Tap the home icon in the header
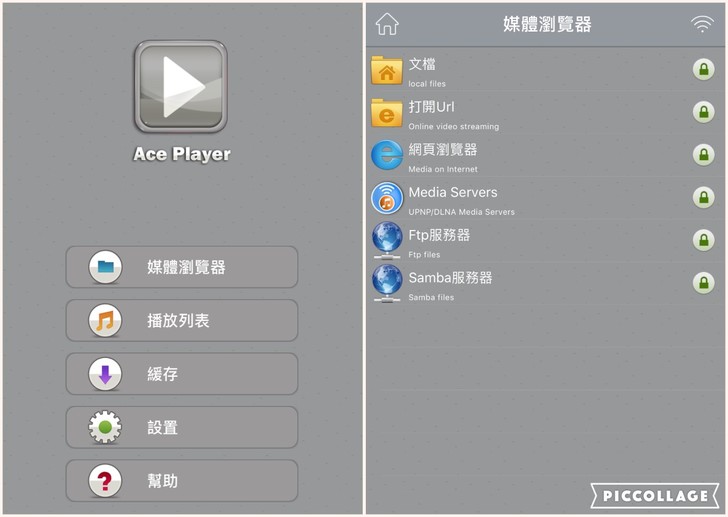The width and height of the screenshot is (728, 517). coord(387,24)
